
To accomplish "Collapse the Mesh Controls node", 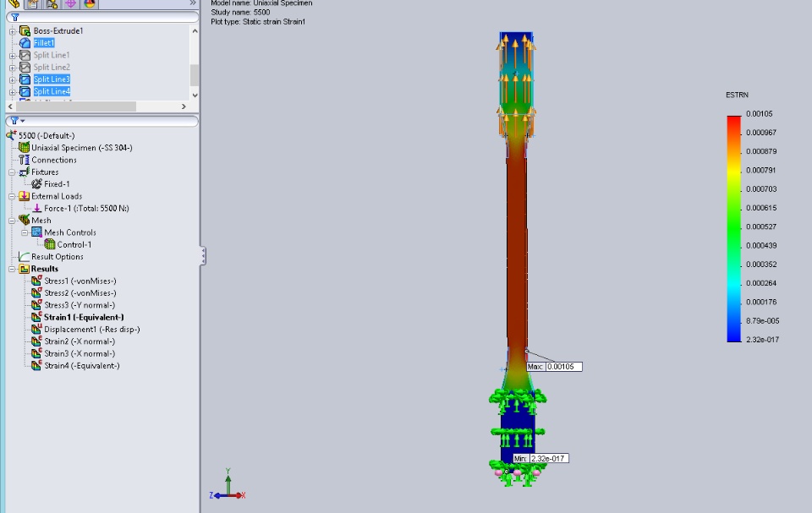I will pos(25,233).
